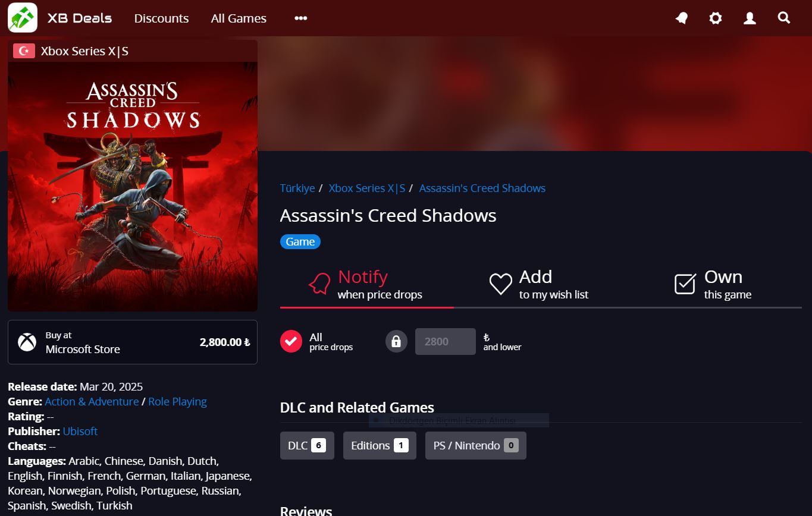This screenshot has width=812, height=516.
Task: Show the DLC list with 6 items
Action: pos(307,445)
